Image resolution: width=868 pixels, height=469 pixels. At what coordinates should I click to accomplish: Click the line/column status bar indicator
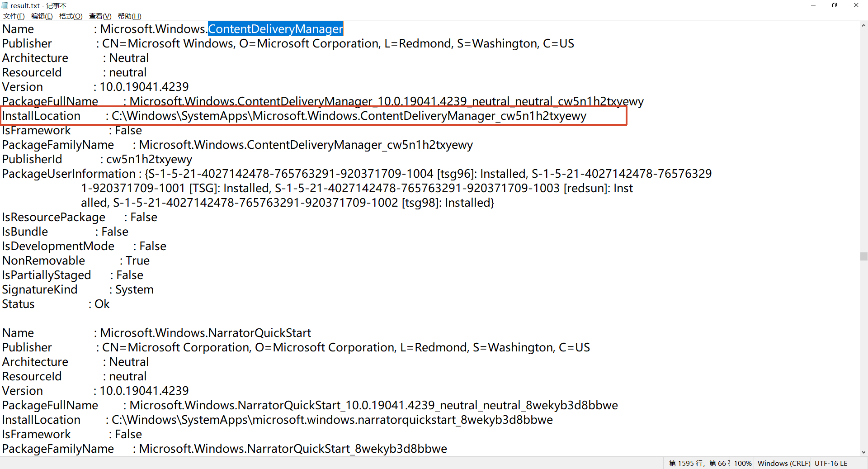(x=699, y=463)
